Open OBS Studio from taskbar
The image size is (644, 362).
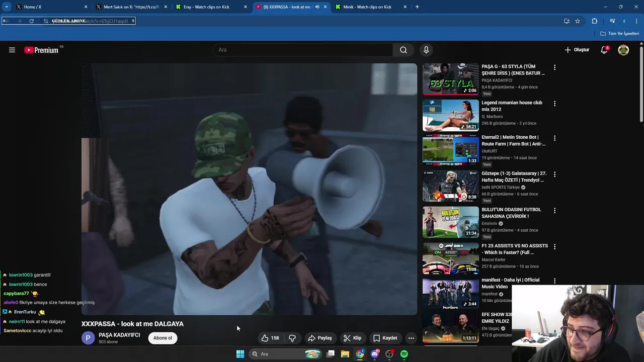[389, 354]
